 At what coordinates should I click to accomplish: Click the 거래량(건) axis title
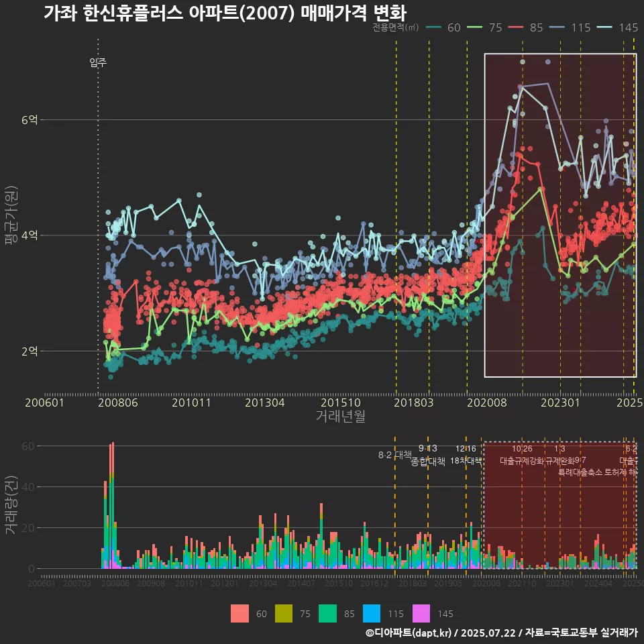11,505
